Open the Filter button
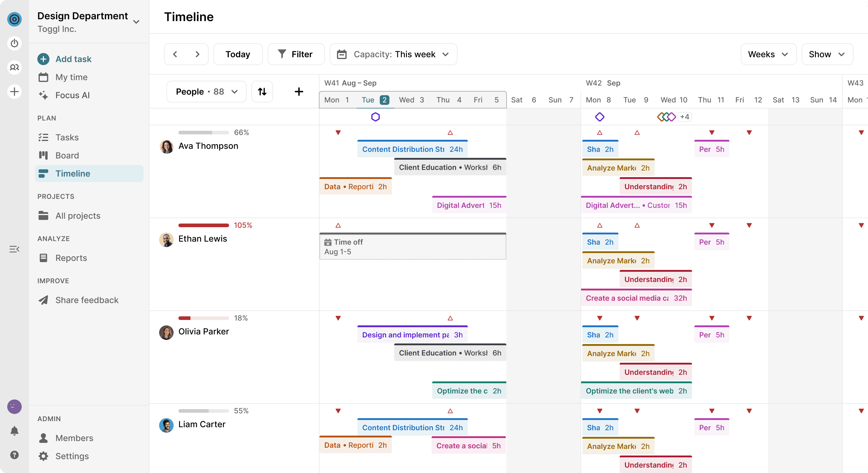The image size is (868, 473). [x=295, y=54]
